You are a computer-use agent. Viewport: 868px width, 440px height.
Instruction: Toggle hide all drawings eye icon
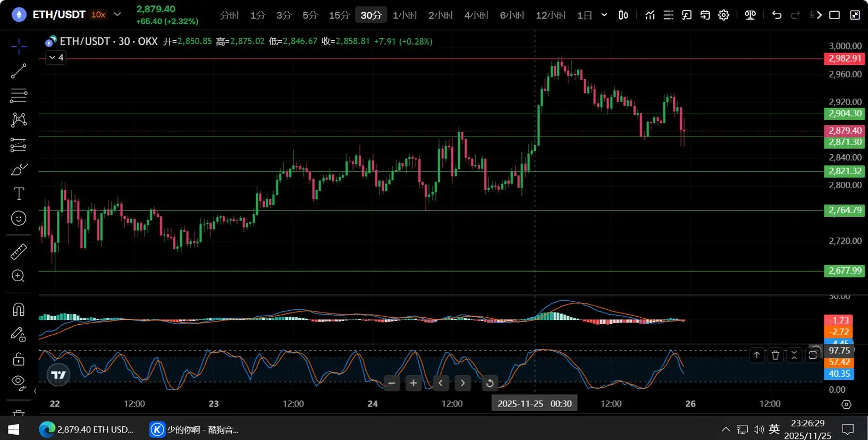pyautogui.click(x=19, y=383)
